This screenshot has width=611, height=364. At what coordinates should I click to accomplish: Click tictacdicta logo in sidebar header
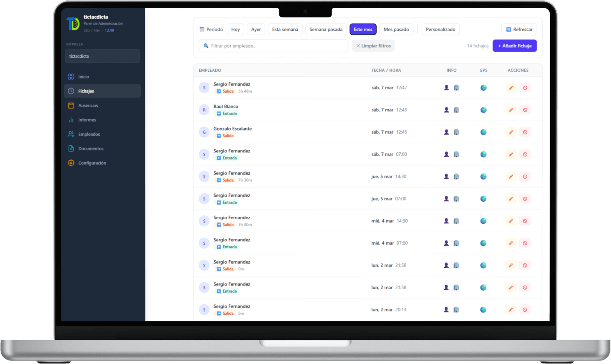point(73,24)
